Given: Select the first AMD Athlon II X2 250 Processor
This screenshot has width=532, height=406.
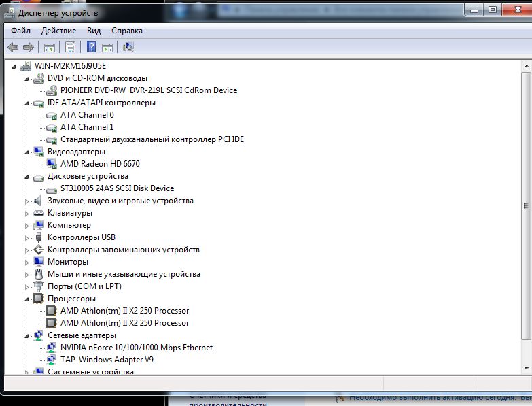Looking at the screenshot, I should 124,311.
